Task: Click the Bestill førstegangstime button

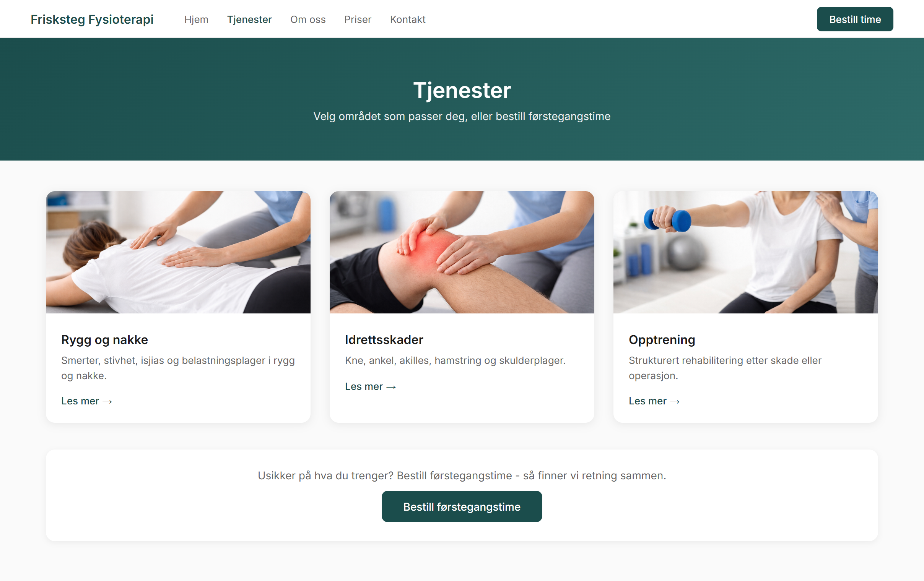Action: click(462, 506)
